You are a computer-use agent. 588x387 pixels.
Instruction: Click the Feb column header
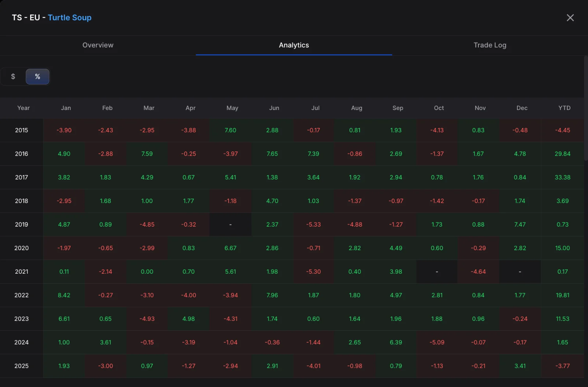pyautogui.click(x=107, y=108)
